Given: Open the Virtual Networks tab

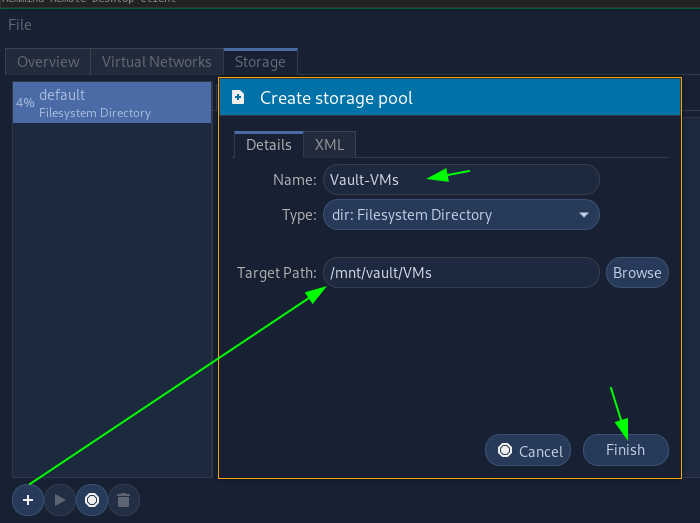Looking at the screenshot, I should click(157, 62).
